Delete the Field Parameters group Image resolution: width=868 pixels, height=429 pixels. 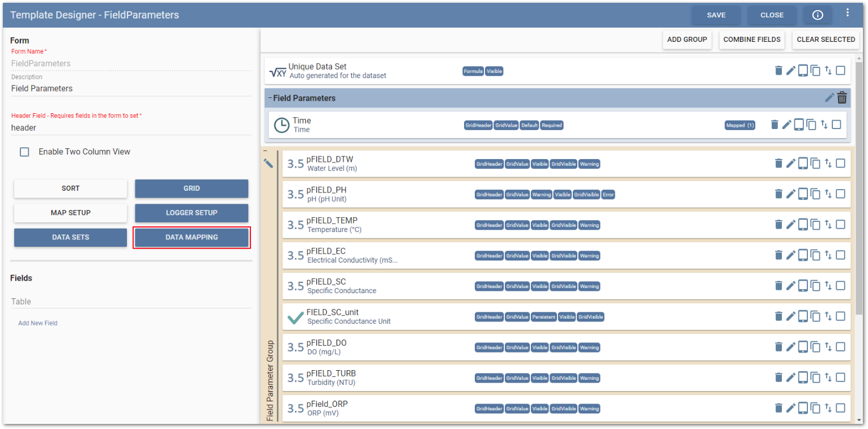click(x=843, y=97)
